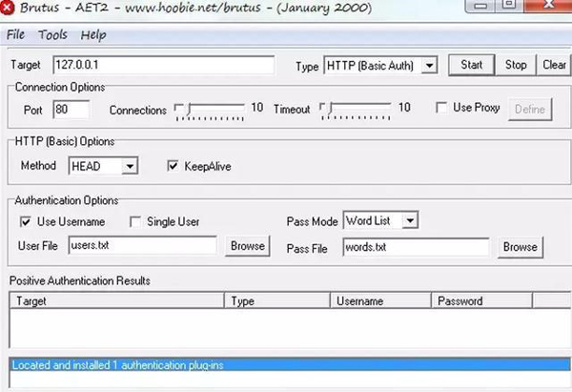
Task: Click the Define proxy button
Action: [530, 109]
